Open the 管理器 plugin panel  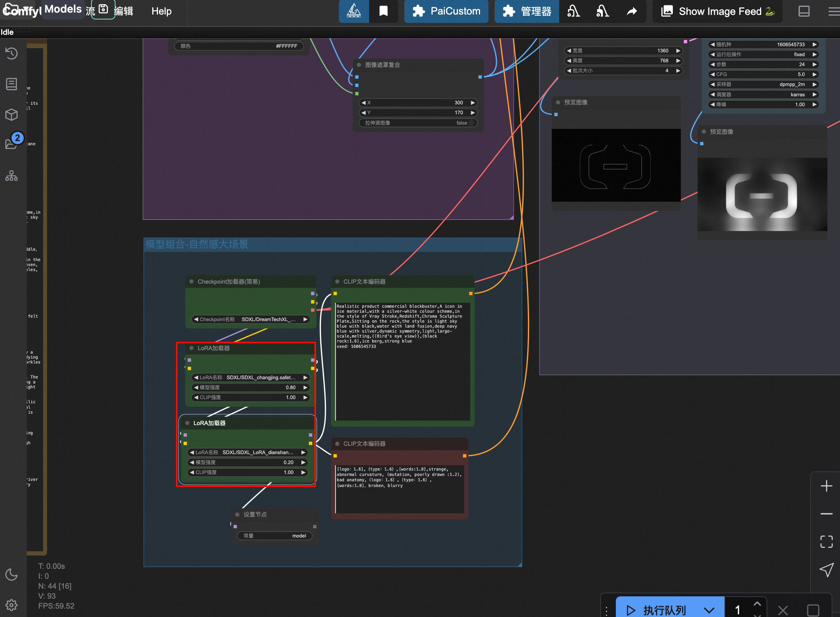pyautogui.click(x=527, y=11)
